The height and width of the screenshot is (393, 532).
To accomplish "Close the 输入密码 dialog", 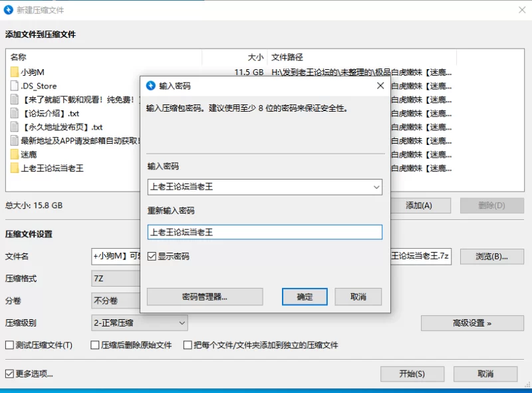I will [380, 86].
